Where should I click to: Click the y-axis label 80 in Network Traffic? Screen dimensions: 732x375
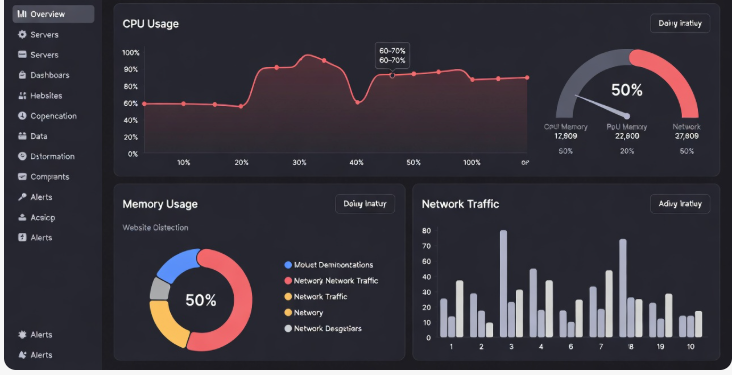click(426, 231)
